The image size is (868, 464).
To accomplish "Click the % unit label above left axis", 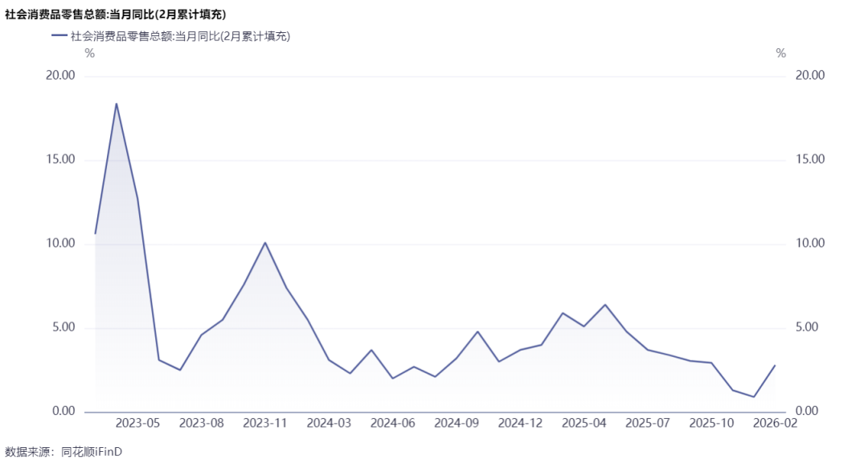I will coord(90,53).
